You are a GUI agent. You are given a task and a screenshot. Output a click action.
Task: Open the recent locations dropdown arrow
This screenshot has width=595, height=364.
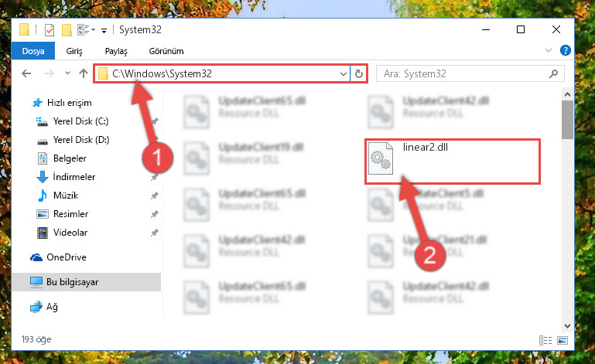pyautogui.click(x=67, y=73)
